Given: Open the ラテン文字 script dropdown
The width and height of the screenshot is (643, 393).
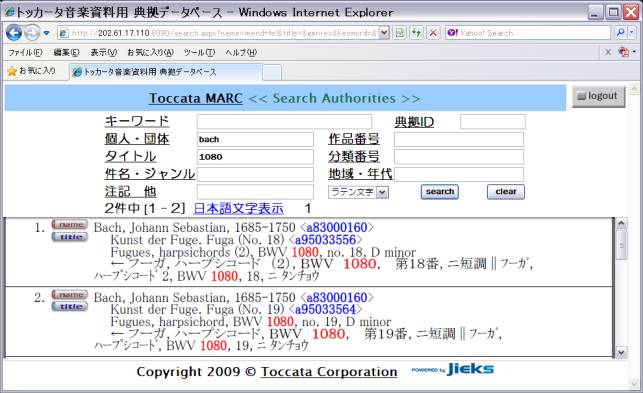Looking at the screenshot, I should pyautogui.click(x=358, y=192).
